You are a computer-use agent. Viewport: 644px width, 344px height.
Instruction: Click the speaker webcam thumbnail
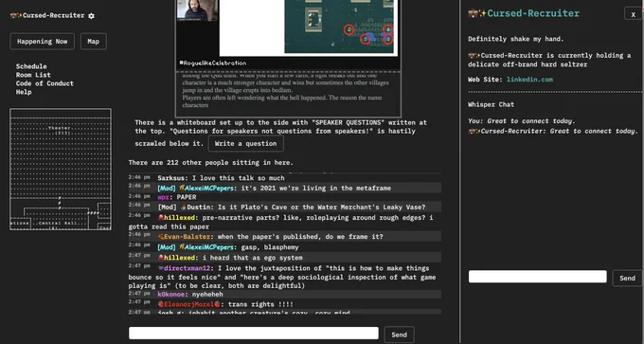click(197, 10)
